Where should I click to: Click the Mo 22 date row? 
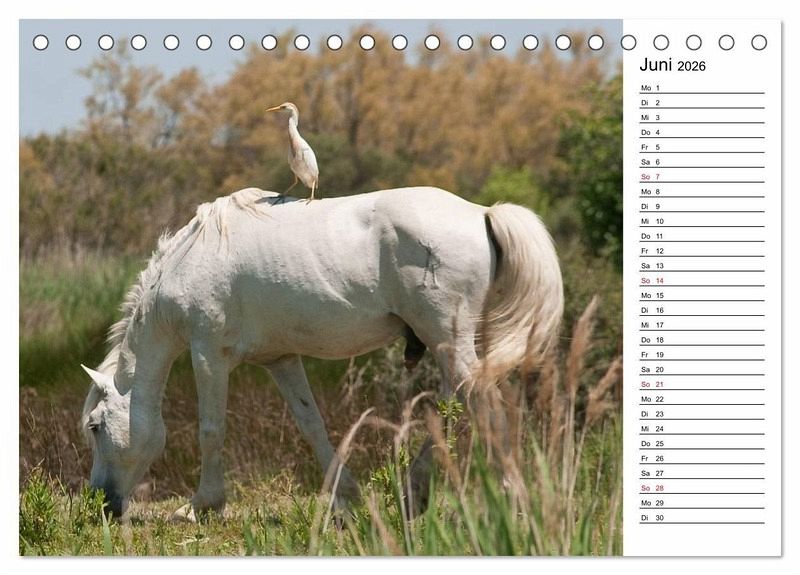[x=701, y=399]
